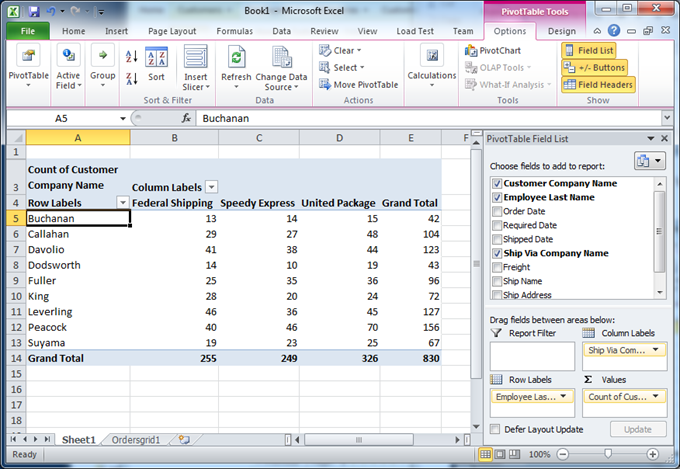The image size is (680, 469).
Task: Toggle the Field List button
Action: (x=589, y=51)
